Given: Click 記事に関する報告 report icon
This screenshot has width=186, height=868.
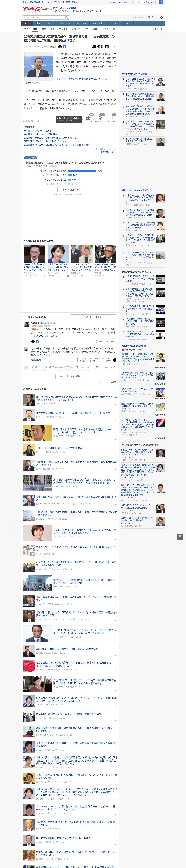Looking at the screenshot, I should click(x=32, y=121).
